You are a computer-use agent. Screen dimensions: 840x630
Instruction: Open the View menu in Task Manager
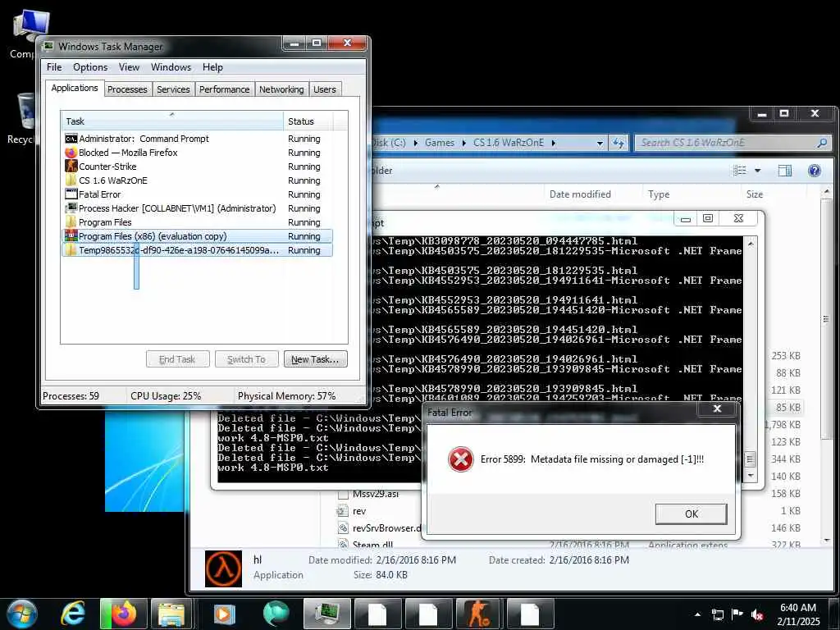tap(129, 67)
